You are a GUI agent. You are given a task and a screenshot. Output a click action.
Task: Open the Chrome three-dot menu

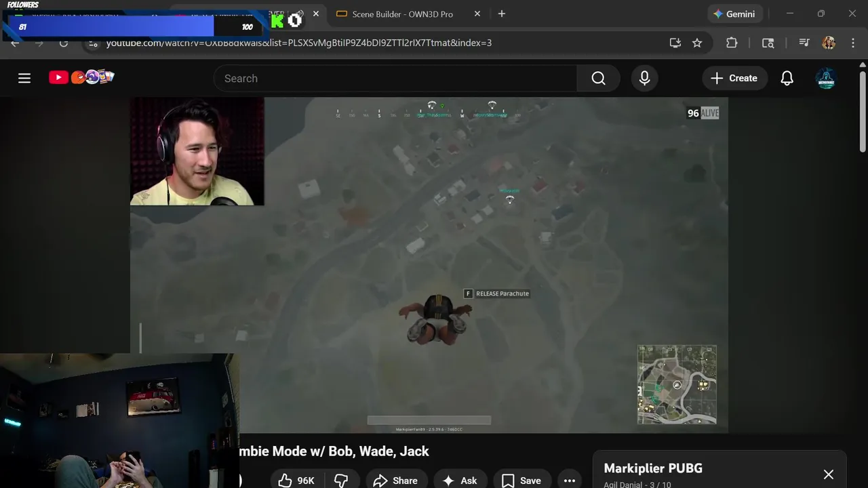(853, 43)
